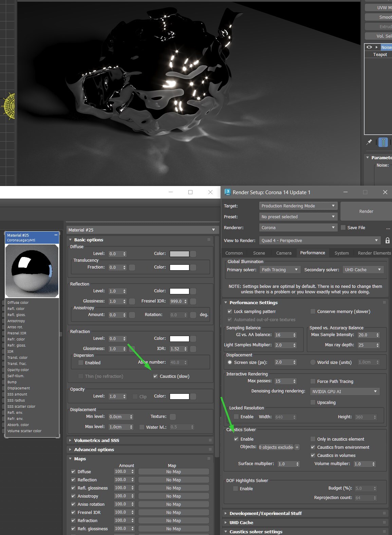The height and width of the screenshot is (535, 392).
Task: Click the Reflection color swatch
Action: point(179,291)
